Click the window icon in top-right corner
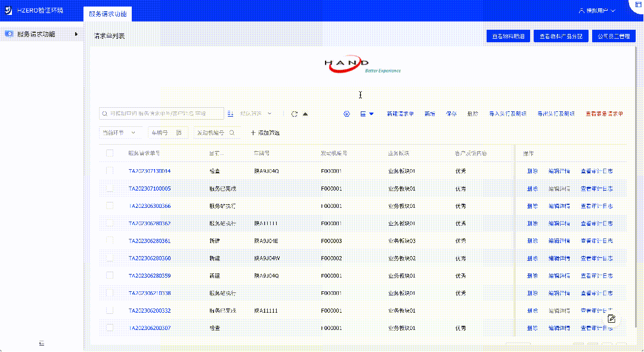The image size is (644, 352). pyautogui.click(x=639, y=4)
